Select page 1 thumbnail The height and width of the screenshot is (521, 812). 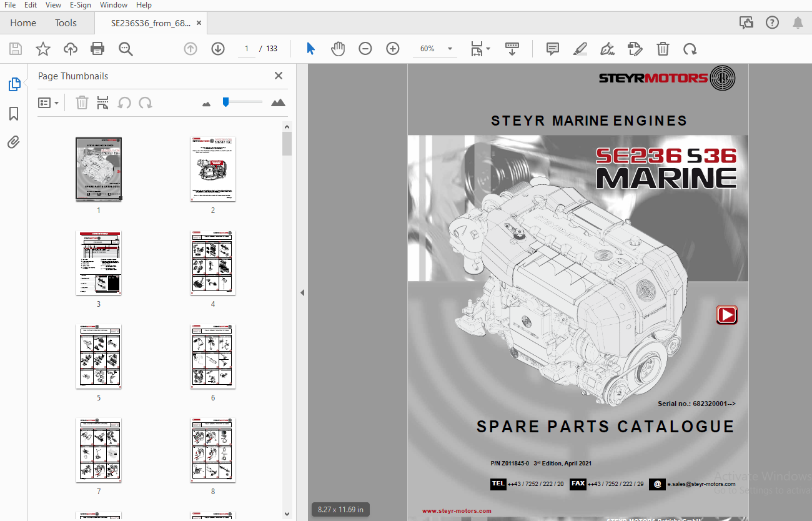point(99,169)
